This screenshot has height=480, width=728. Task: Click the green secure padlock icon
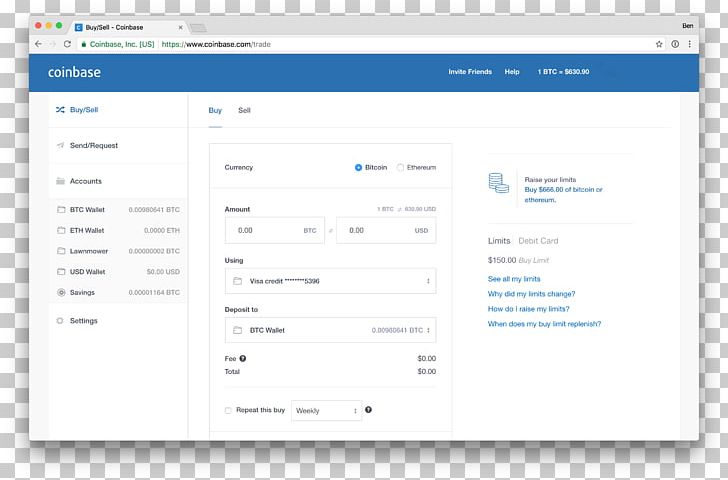tap(84, 44)
